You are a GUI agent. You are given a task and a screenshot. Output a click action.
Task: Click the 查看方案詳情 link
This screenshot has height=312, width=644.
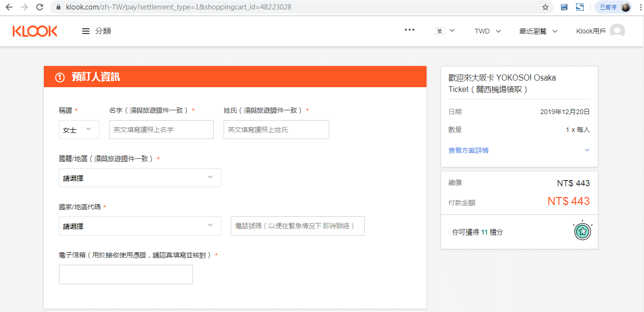click(x=468, y=150)
